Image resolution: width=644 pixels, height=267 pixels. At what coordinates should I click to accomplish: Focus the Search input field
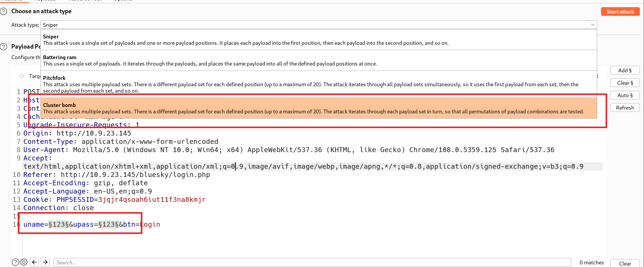coord(312,262)
